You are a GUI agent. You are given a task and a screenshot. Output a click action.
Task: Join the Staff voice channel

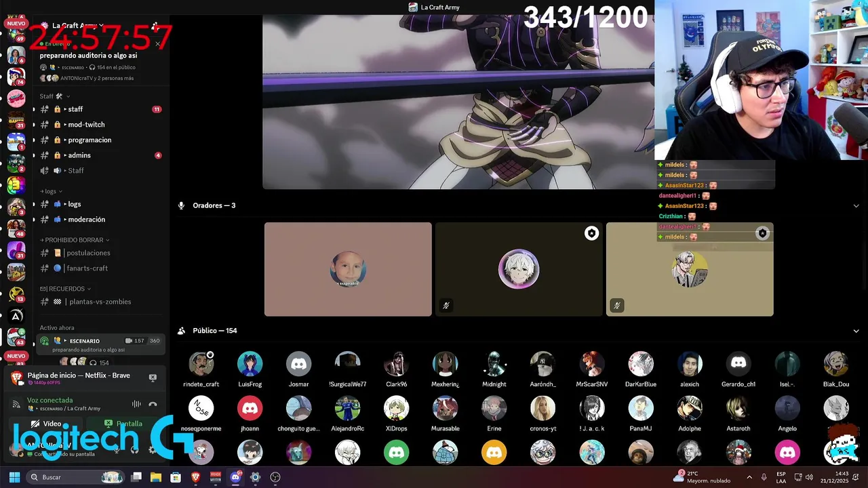pos(100,170)
